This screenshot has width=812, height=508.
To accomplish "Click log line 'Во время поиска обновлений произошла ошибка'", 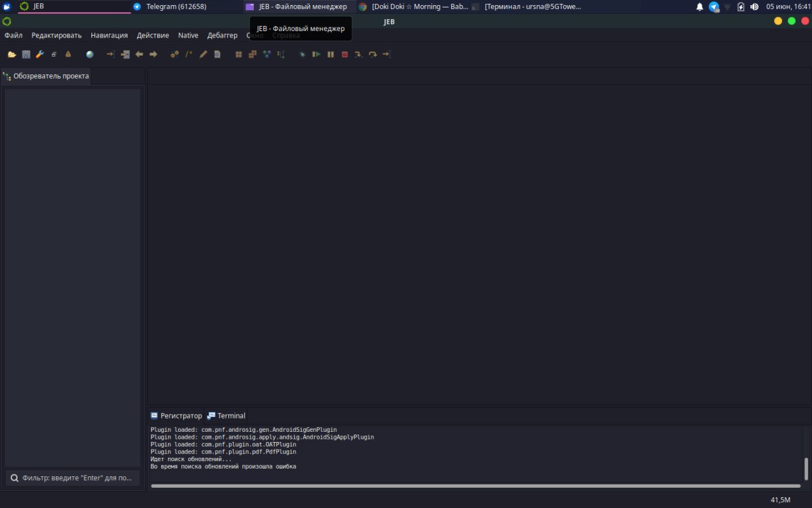I will tap(223, 466).
